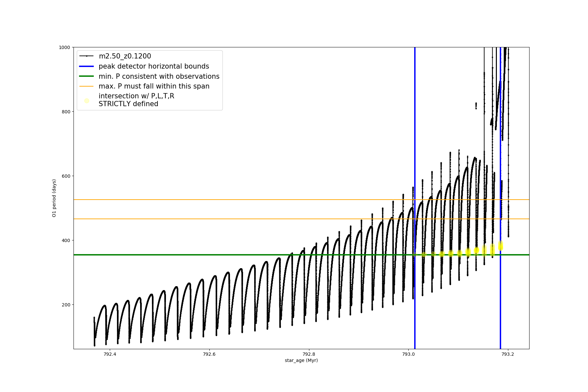The width and height of the screenshot is (588, 392).
Task: Click the green line sample in legend
Action: [x=87, y=76]
